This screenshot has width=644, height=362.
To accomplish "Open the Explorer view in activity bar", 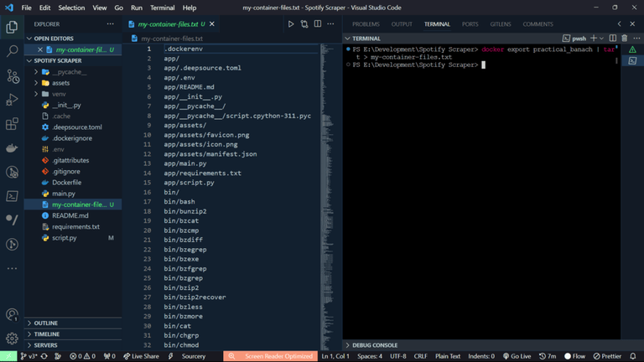I will tap(12, 27).
